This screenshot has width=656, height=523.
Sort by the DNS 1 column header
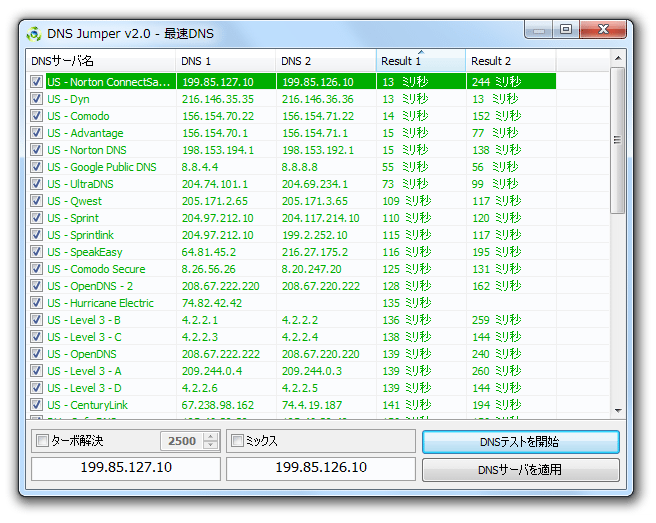click(x=226, y=61)
